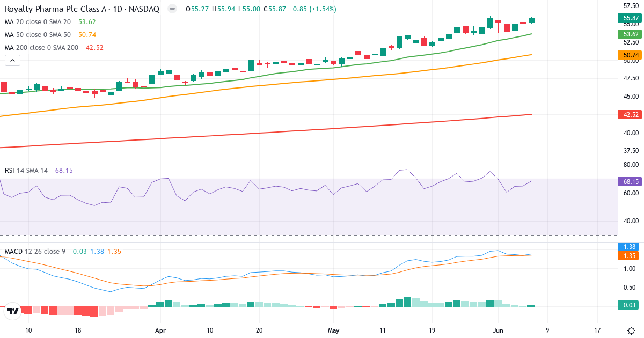Click the MA 20 value 53.62 in legend
Screen dimensions: 644x338
click(87, 22)
